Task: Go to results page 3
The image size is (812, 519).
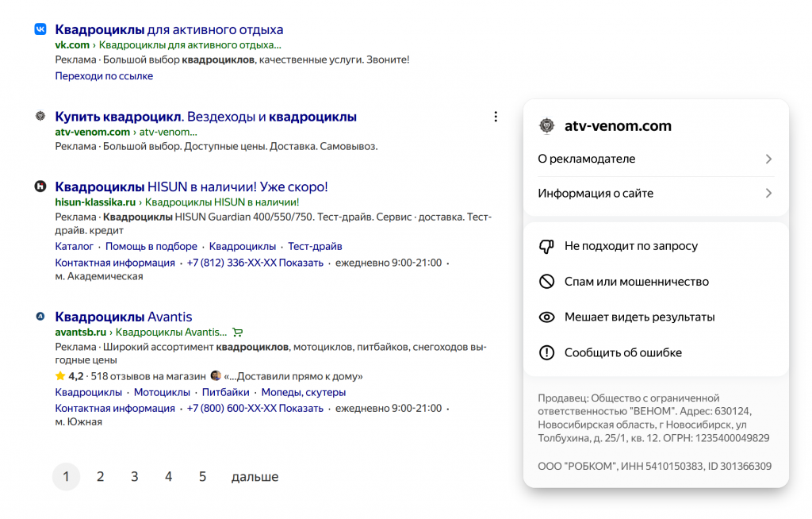Action: 135,476
